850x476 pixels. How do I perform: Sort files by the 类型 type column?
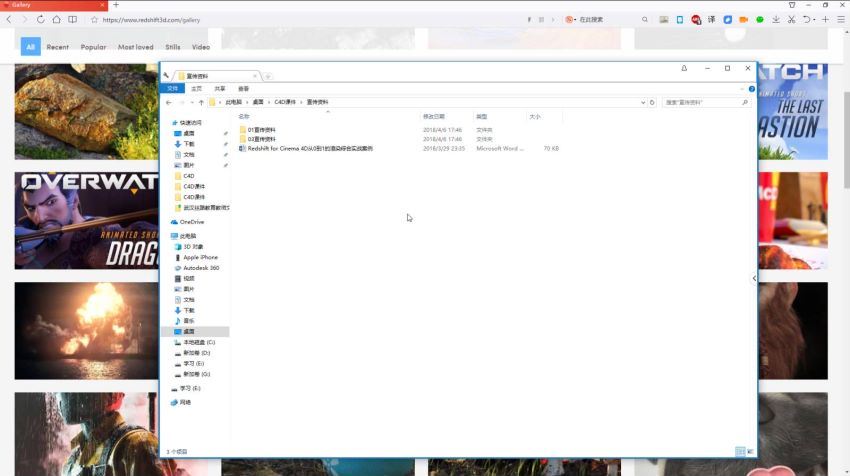[481, 117]
